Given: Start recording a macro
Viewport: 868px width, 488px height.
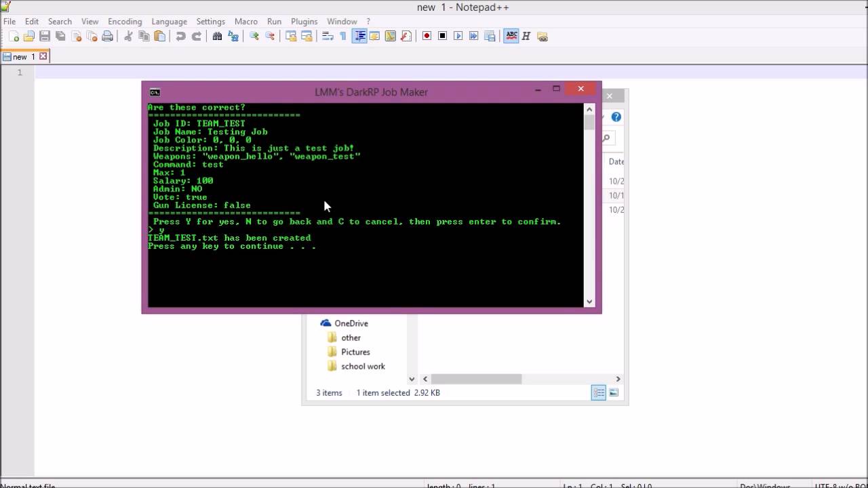Looking at the screenshot, I should pyautogui.click(x=427, y=37).
